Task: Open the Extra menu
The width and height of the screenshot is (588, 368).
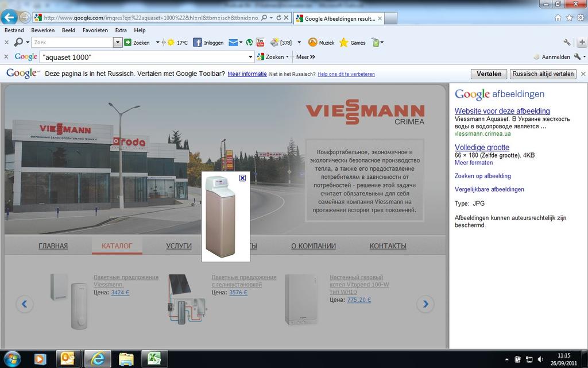Action: pyautogui.click(x=121, y=30)
